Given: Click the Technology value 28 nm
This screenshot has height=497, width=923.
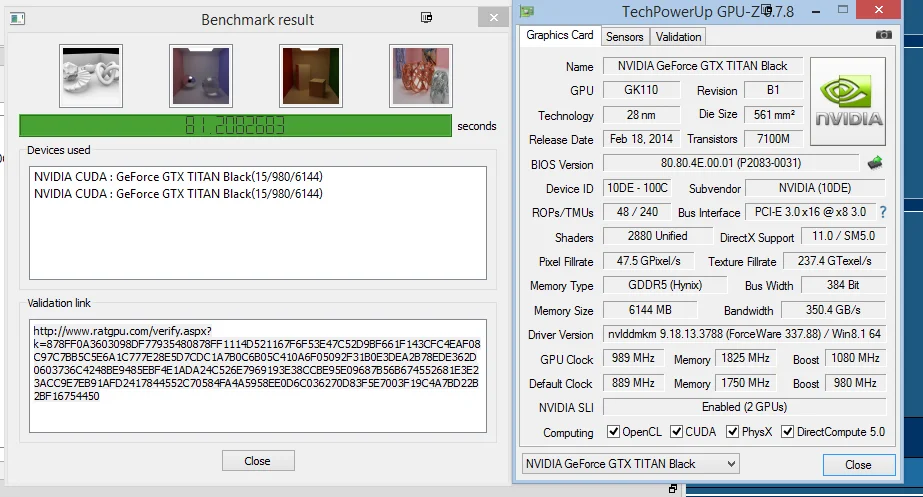Looking at the screenshot, I should click(x=641, y=115).
